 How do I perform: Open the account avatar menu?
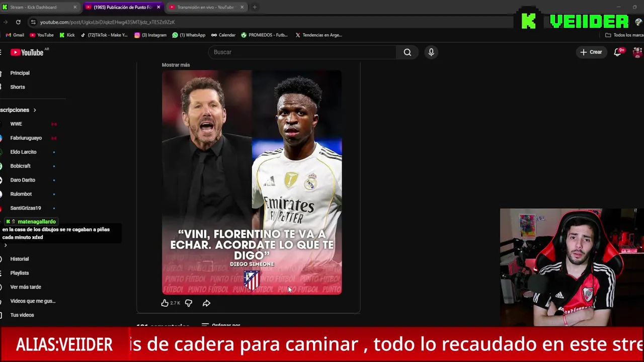click(x=637, y=52)
